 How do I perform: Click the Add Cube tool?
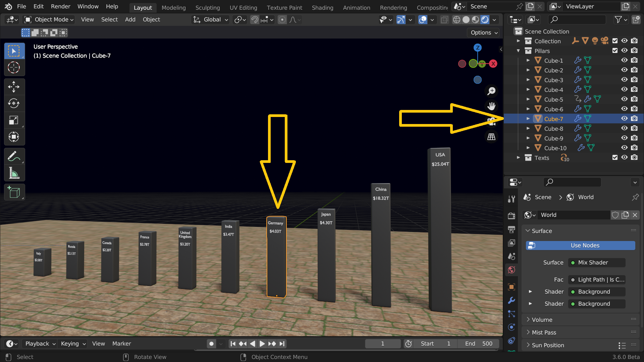(14, 192)
